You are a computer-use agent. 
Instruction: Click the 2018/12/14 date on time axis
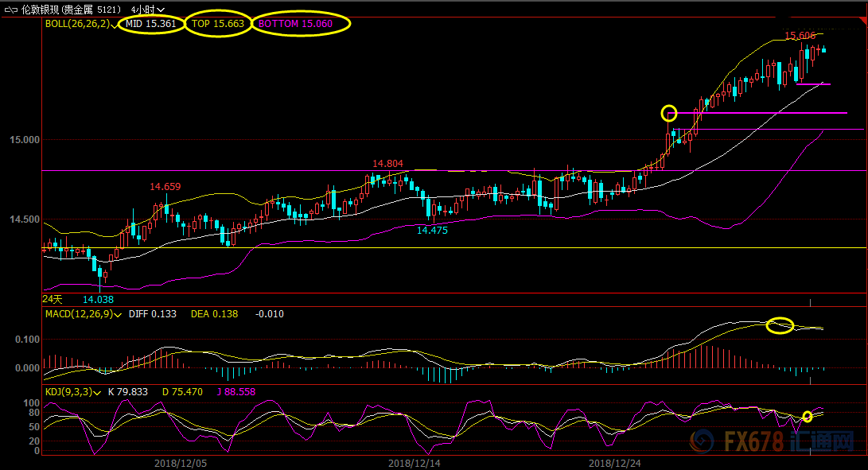414,462
